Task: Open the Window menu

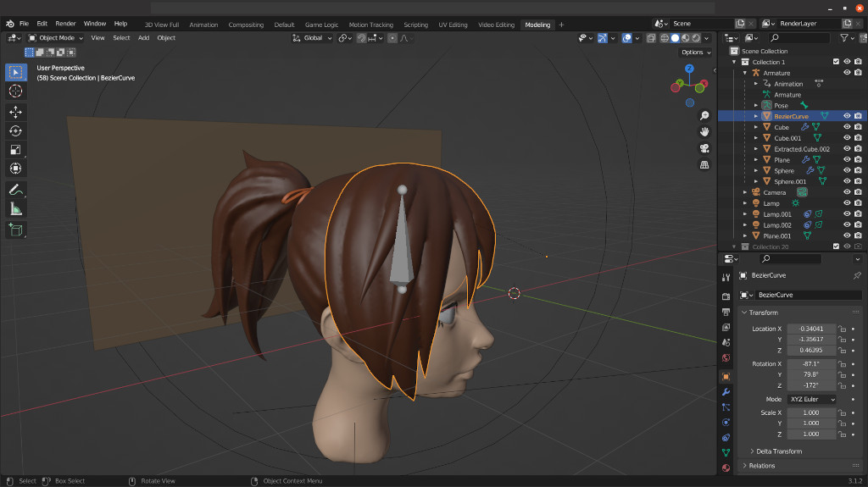Action: [95, 24]
